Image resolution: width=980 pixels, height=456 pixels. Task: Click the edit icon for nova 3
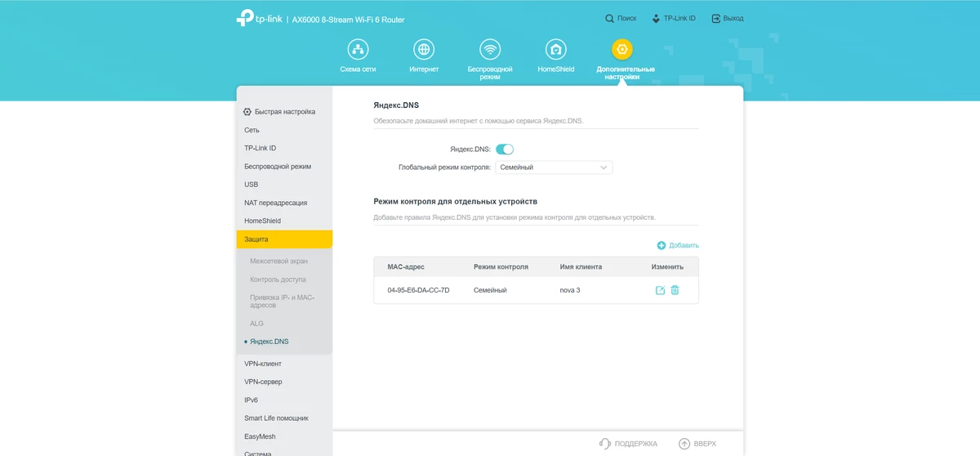(x=660, y=290)
